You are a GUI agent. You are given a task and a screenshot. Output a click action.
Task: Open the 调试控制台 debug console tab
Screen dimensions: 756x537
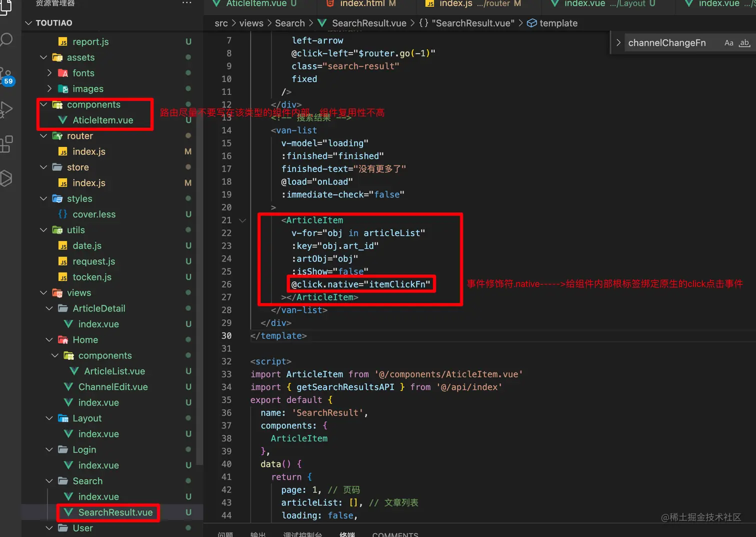(x=302, y=534)
